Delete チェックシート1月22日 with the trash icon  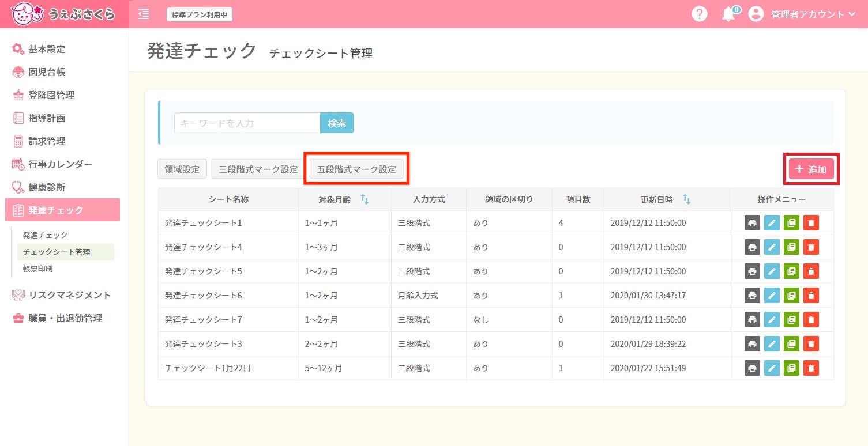(811, 368)
